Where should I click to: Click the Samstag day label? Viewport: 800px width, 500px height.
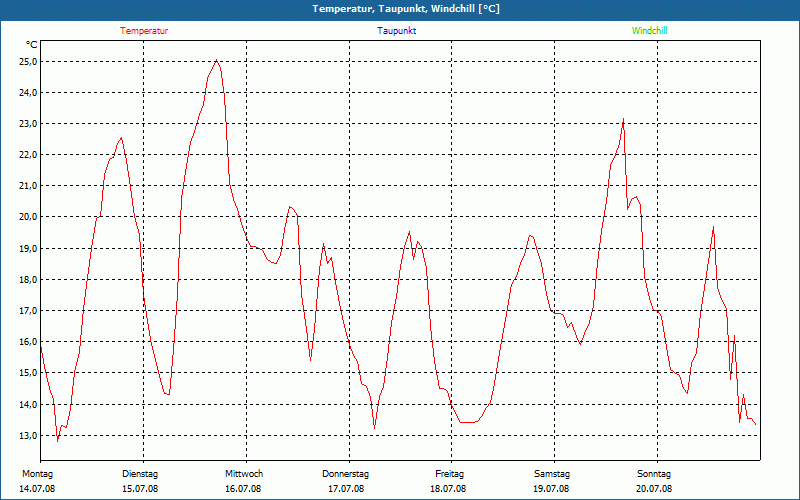point(552,474)
